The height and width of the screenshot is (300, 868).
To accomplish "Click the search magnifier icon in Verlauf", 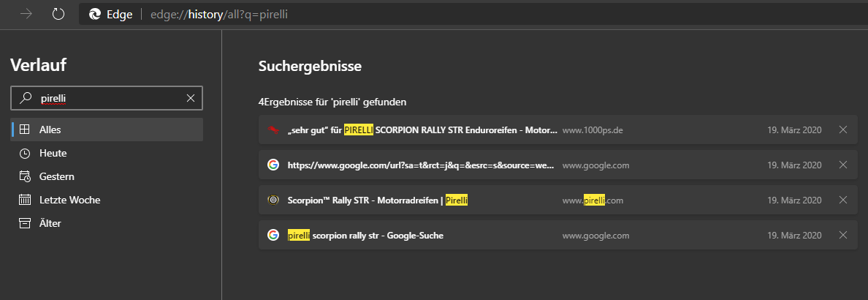I will [26, 98].
